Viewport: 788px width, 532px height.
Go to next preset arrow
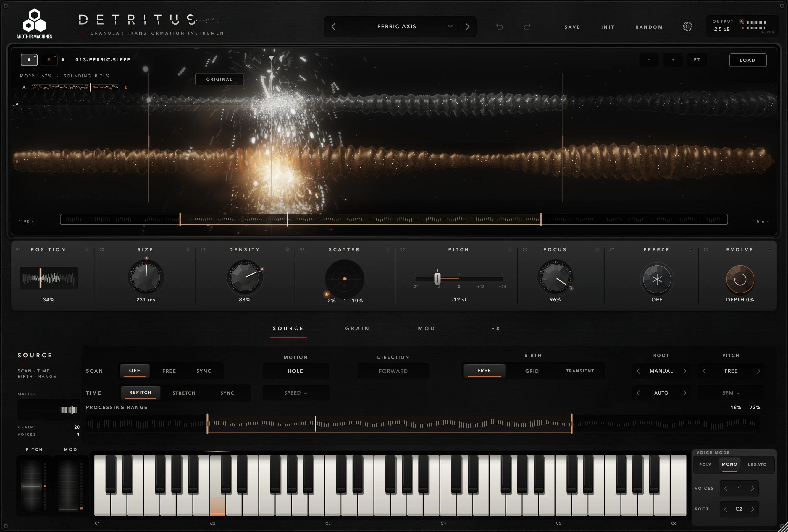click(x=467, y=26)
